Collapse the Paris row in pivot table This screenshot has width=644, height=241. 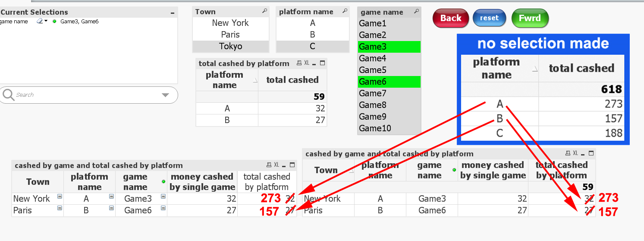[60, 208]
